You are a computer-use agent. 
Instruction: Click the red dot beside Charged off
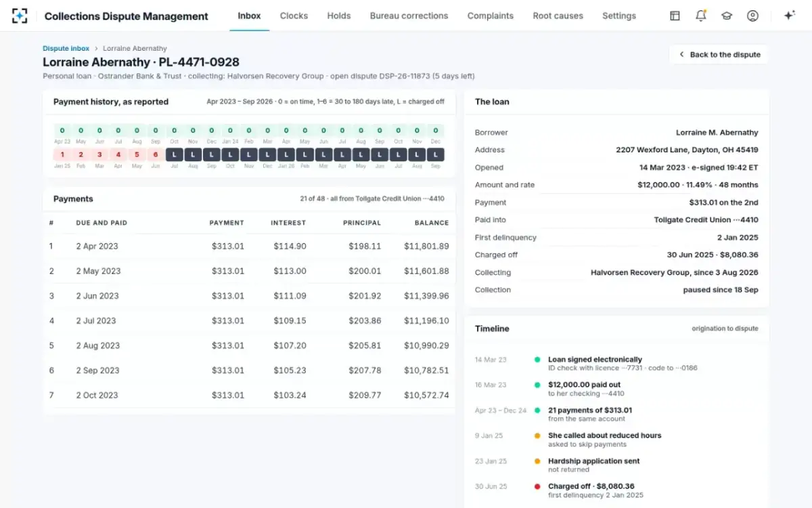[x=537, y=486]
